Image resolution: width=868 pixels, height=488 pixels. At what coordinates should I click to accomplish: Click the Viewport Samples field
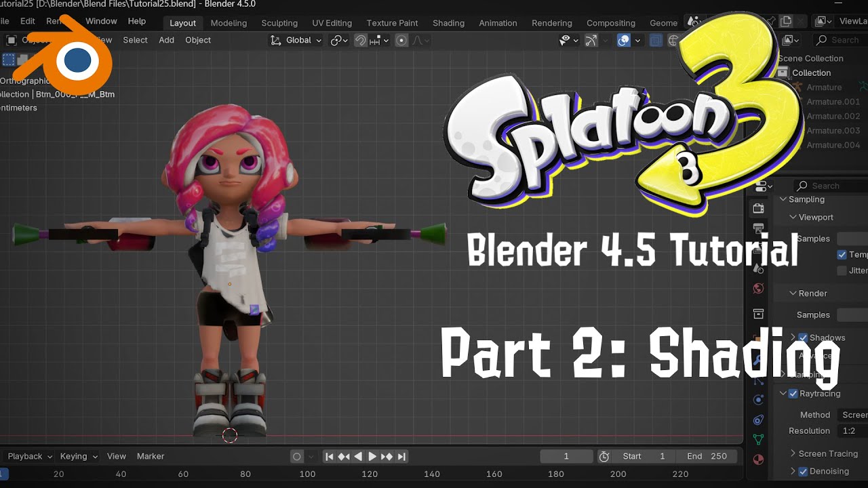tap(852, 239)
